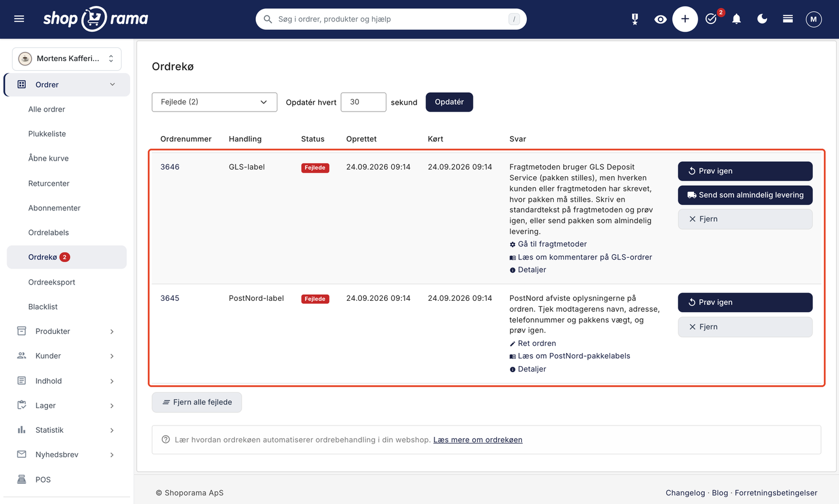This screenshot has height=504, width=839.
Task: Open Læs om kommentarer på GLS-ordrer
Action: tap(581, 257)
